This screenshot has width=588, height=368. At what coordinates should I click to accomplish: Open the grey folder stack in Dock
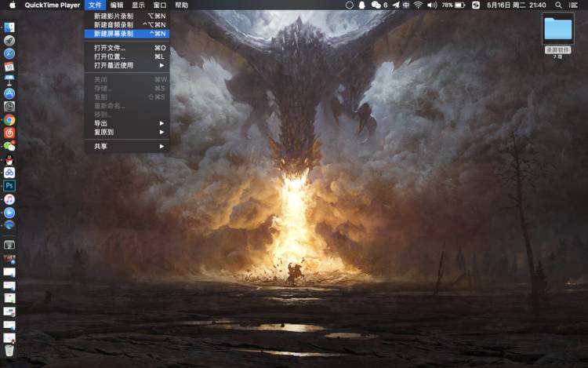tap(9, 245)
